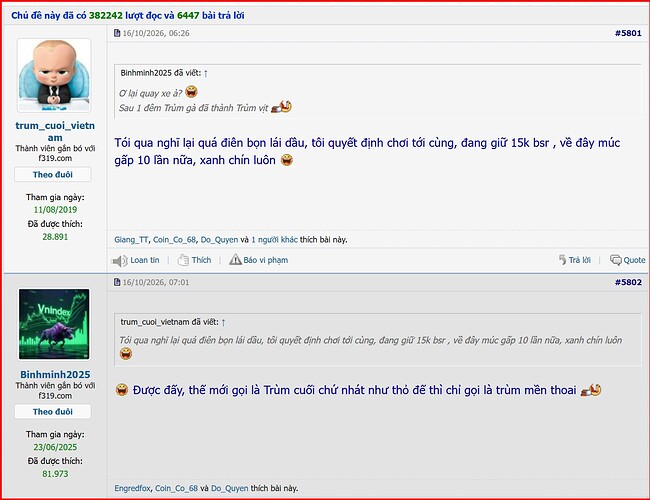
Task: Reply using Trả lời link
Action: (579, 260)
